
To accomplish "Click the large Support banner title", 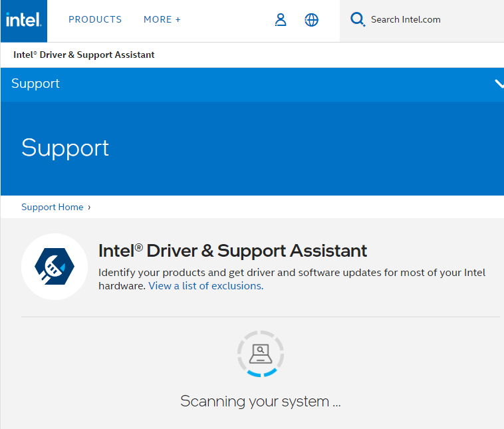I will click(65, 148).
